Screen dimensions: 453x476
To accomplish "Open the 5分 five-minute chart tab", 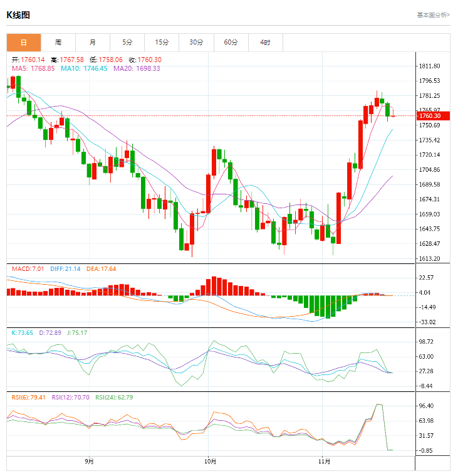I will (127, 43).
